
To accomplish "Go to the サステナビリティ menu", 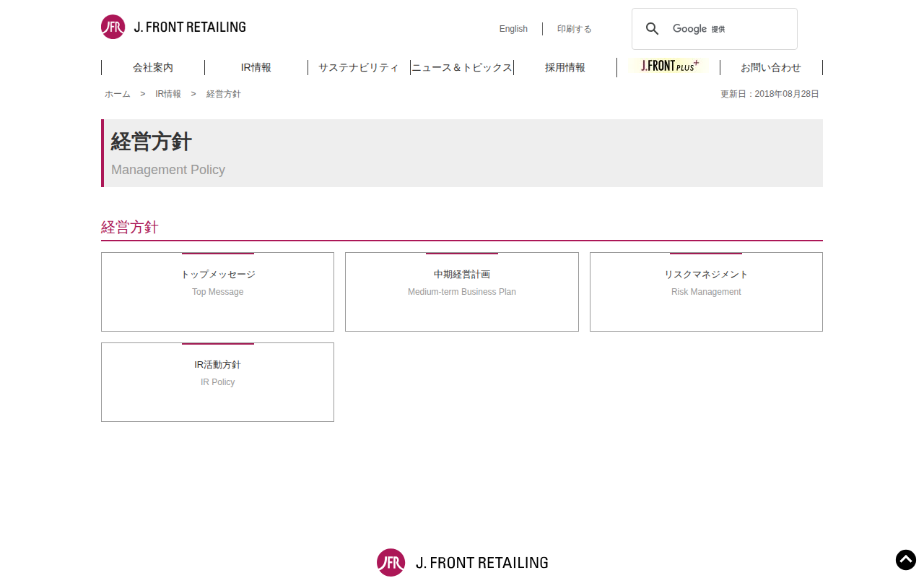I will tap(359, 67).
